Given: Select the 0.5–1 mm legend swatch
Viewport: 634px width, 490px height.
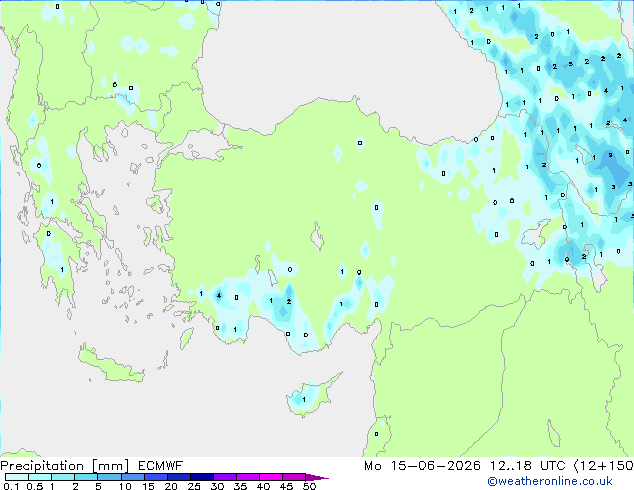Looking at the screenshot, I should 40,477.
